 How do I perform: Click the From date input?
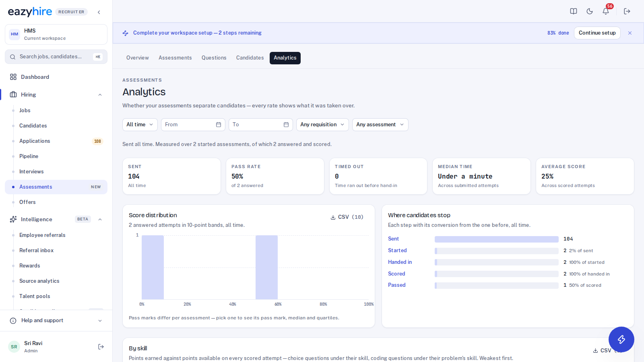[x=193, y=125]
